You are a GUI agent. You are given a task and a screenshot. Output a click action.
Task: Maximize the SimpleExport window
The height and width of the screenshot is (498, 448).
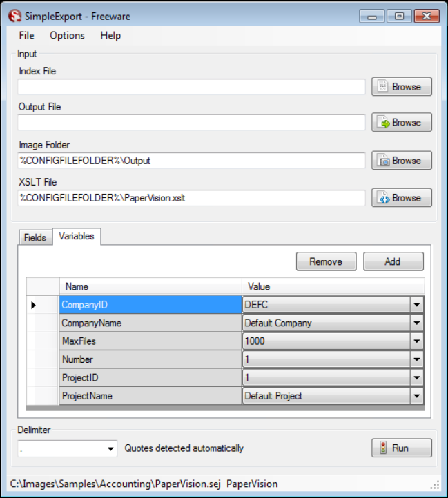pos(400,16)
